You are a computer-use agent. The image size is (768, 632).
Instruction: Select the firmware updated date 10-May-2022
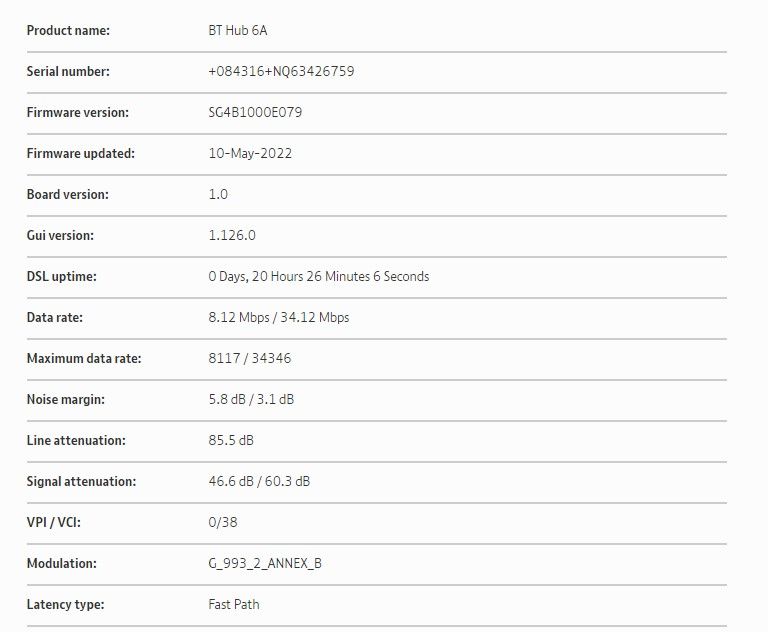(x=250, y=154)
